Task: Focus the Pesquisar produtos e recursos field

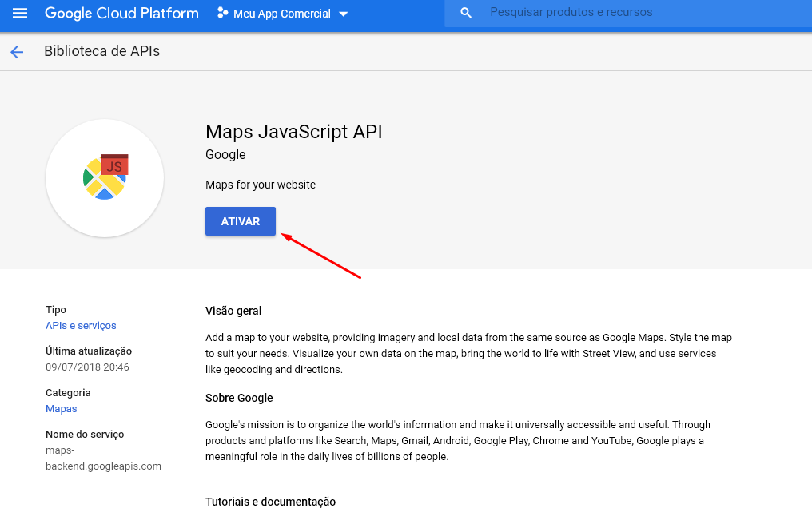Action: (628, 13)
